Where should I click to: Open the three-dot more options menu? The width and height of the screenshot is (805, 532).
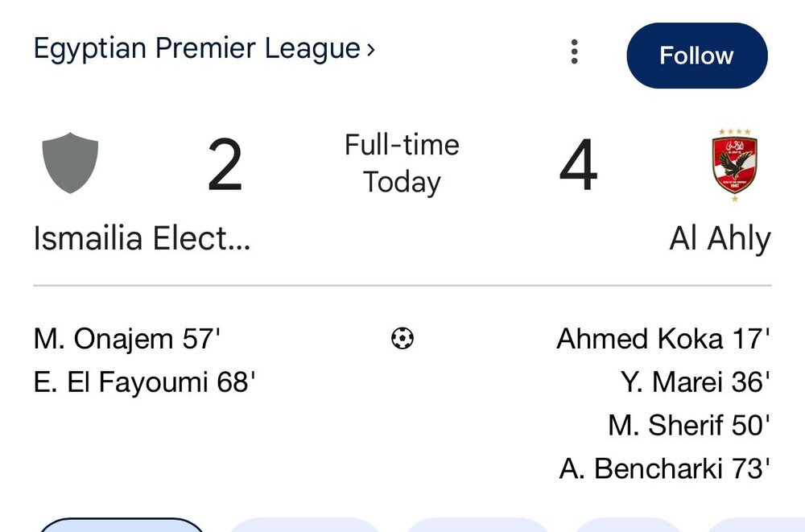pos(574,52)
